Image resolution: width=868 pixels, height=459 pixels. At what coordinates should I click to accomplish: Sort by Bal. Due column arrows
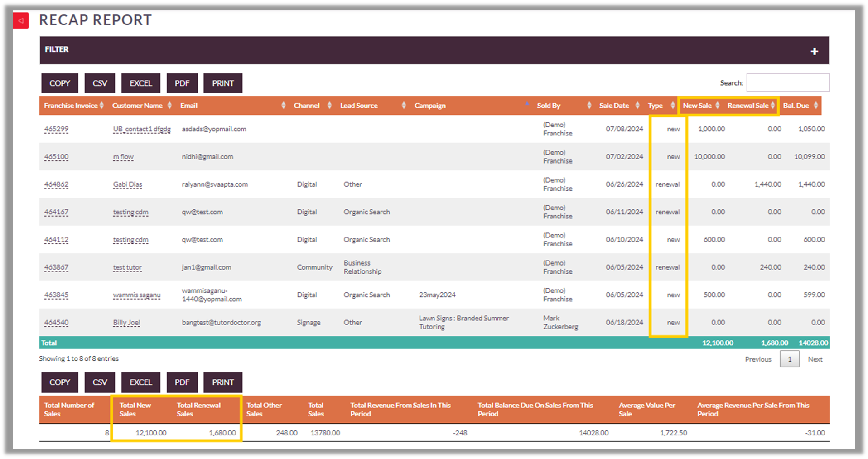(815, 106)
